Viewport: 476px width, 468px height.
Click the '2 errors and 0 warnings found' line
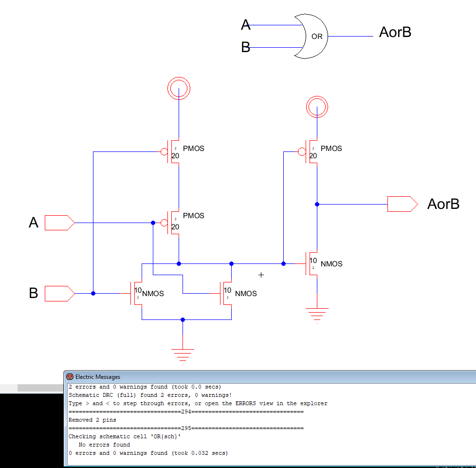[x=145, y=387]
